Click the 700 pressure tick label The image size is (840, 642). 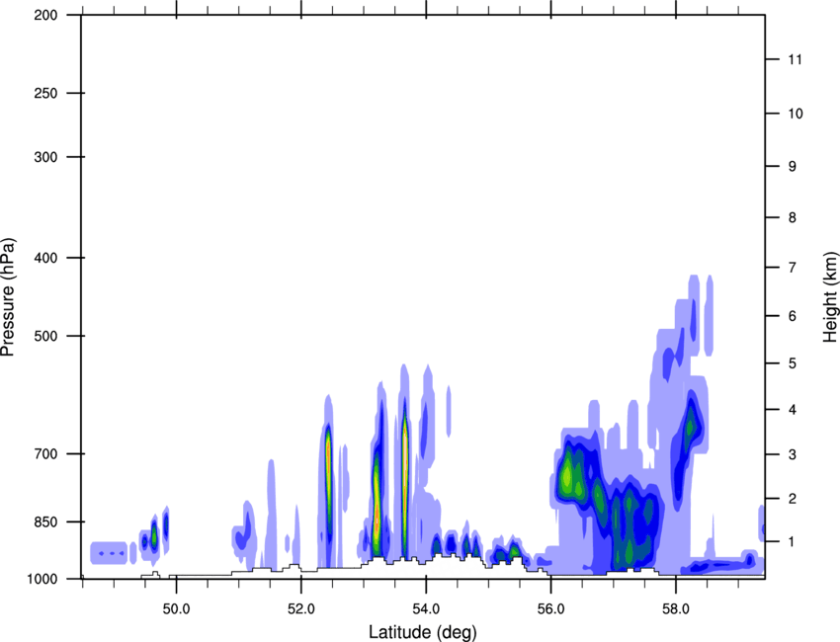click(x=45, y=453)
